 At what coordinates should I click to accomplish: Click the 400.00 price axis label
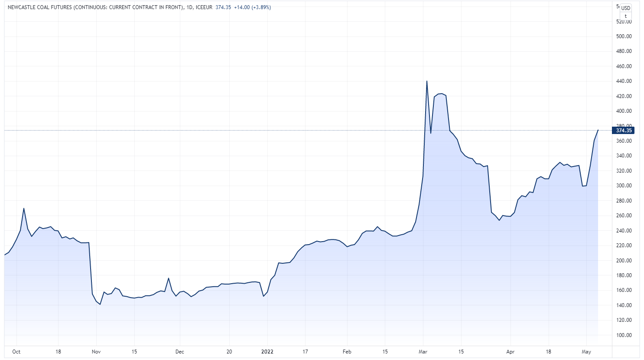[x=624, y=111]
